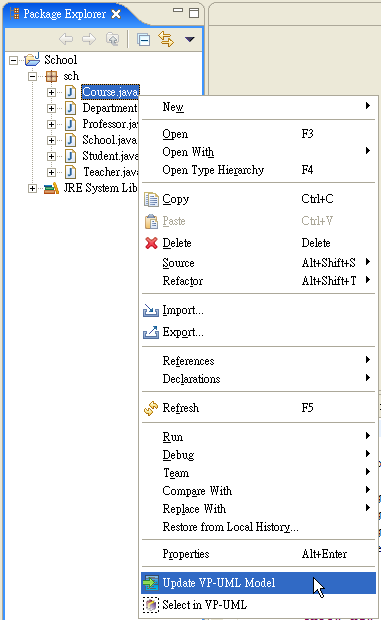
Task: Select the sch package icon
Action: pyautogui.click(x=51, y=76)
